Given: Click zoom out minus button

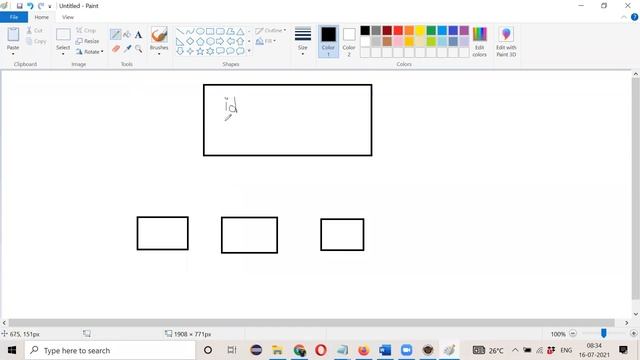Looking at the screenshot, I should click(573, 334).
